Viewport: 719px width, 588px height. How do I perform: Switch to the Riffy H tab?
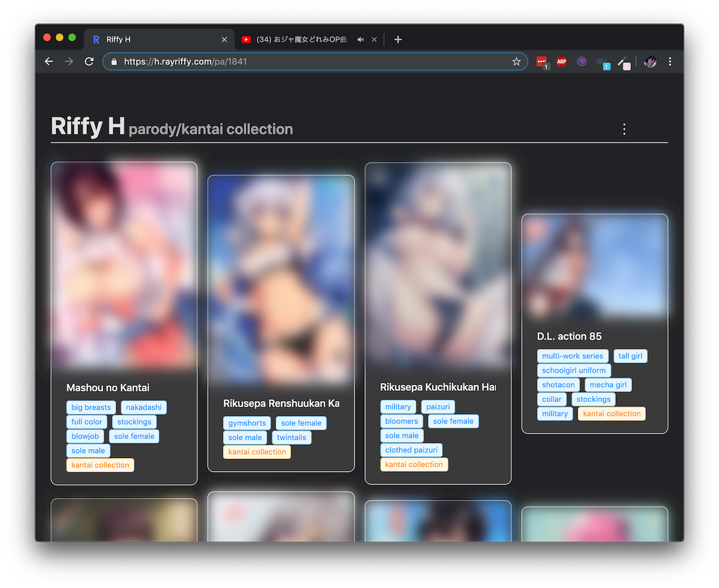[x=159, y=40]
